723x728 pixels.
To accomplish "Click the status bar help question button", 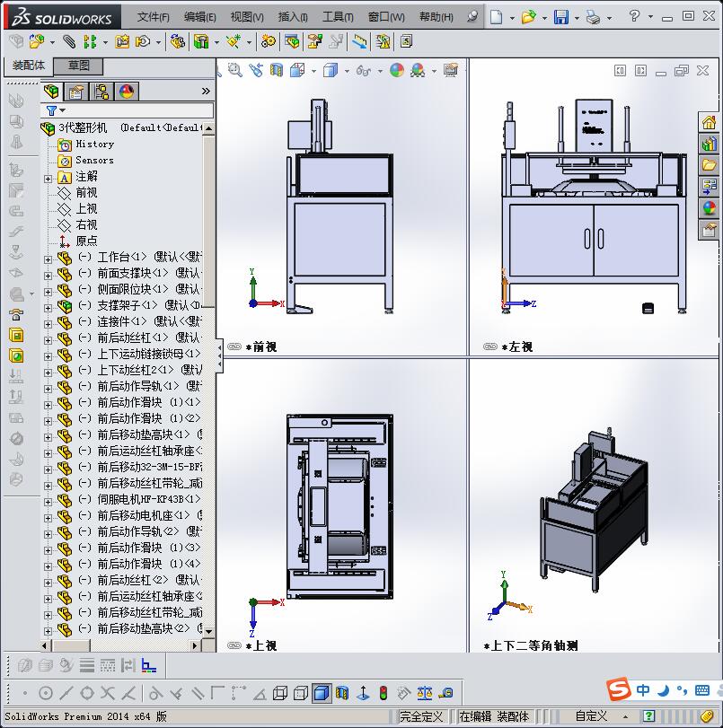I will click(x=648, y=716).
